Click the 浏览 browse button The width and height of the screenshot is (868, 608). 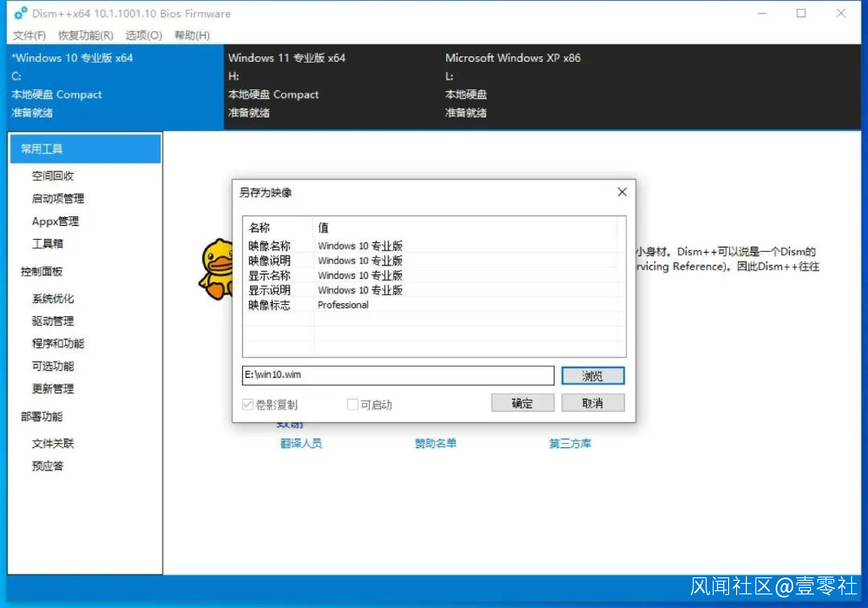point(592,376)
